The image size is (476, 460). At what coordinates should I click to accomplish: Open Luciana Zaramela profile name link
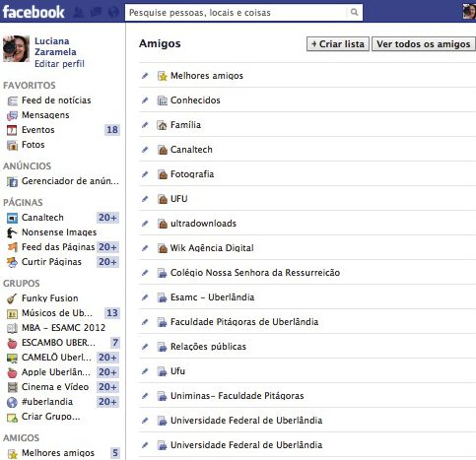coord(55,46)
